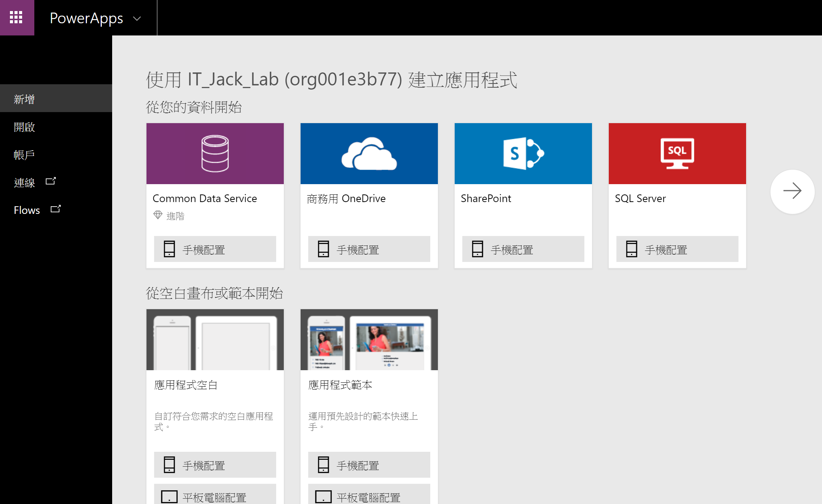The image size is (822, 504).
Task: Click tablet icon in 應用程式空白 card
Action: 169,497
